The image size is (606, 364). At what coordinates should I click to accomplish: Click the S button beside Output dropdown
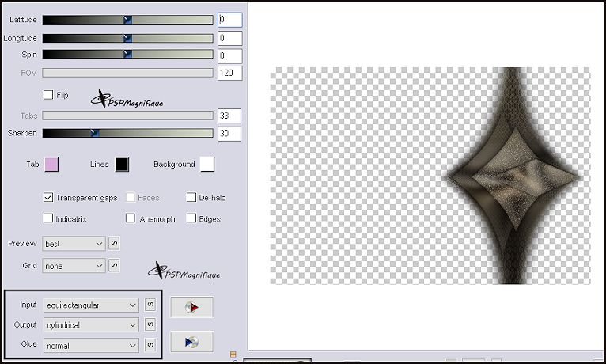(x=150, y=324)
